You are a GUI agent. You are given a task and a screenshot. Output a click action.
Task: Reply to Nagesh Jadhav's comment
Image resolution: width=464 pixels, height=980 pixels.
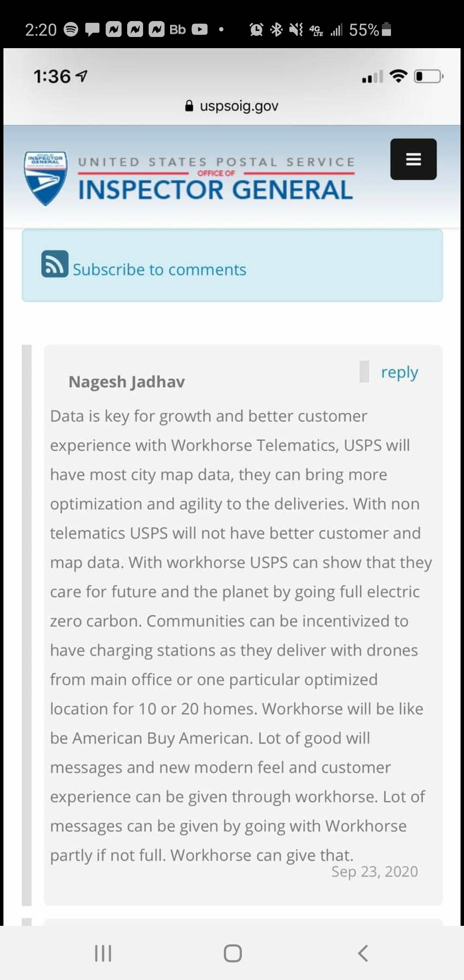(x=399, y=372)
